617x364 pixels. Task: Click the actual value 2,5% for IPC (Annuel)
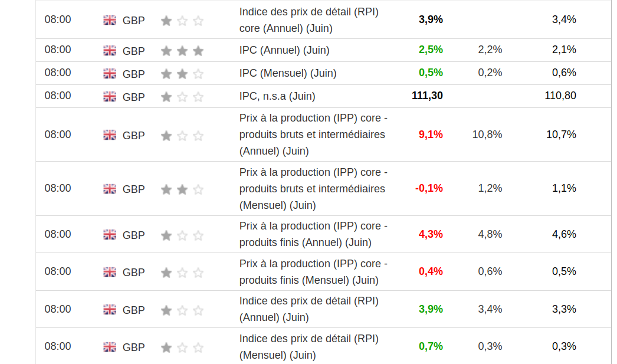point(431,50)
